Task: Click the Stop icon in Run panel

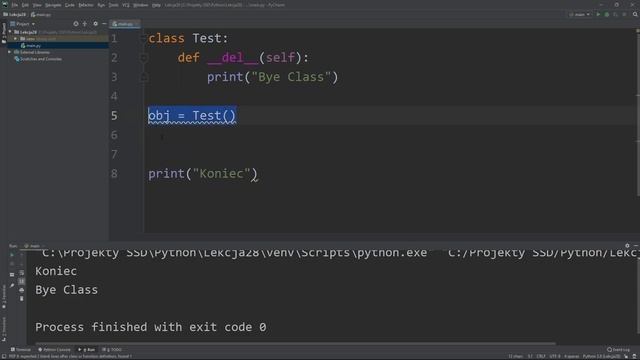Action: 12,264
